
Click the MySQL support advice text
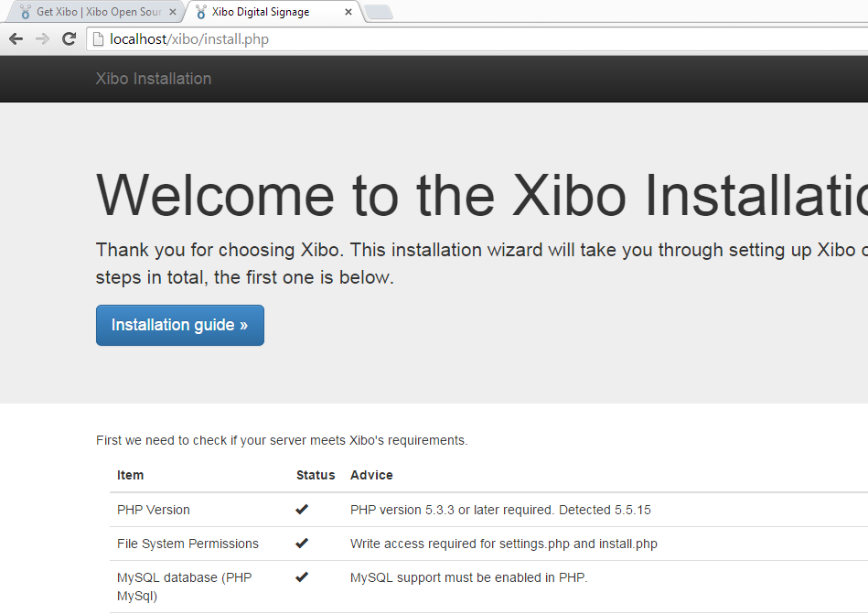pyautogui.click(x=467, y=577)
